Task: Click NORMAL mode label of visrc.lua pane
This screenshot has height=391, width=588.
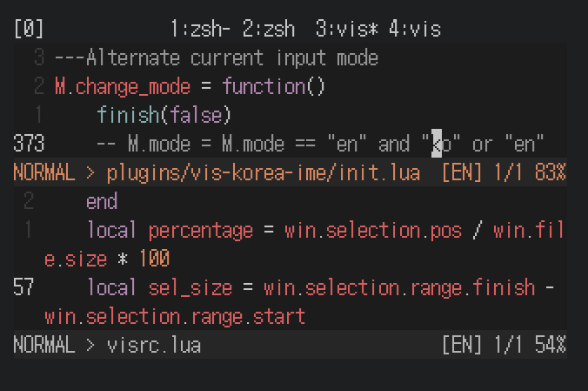Action: pyautogui.click(x=44, y=345)
